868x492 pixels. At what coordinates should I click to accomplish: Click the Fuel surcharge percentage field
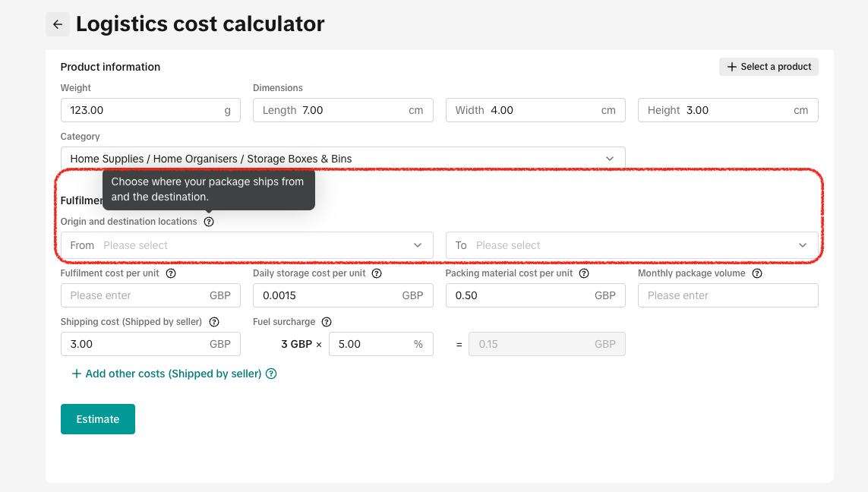point(372,344)
